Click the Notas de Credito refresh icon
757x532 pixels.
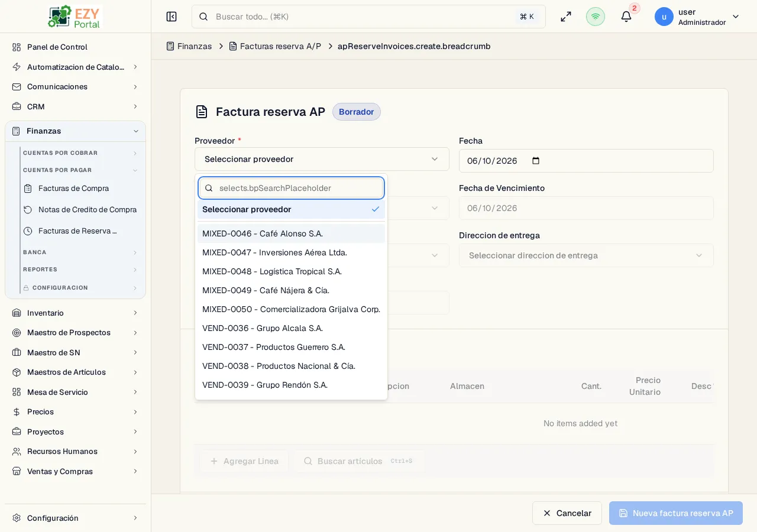coord(28,209)
